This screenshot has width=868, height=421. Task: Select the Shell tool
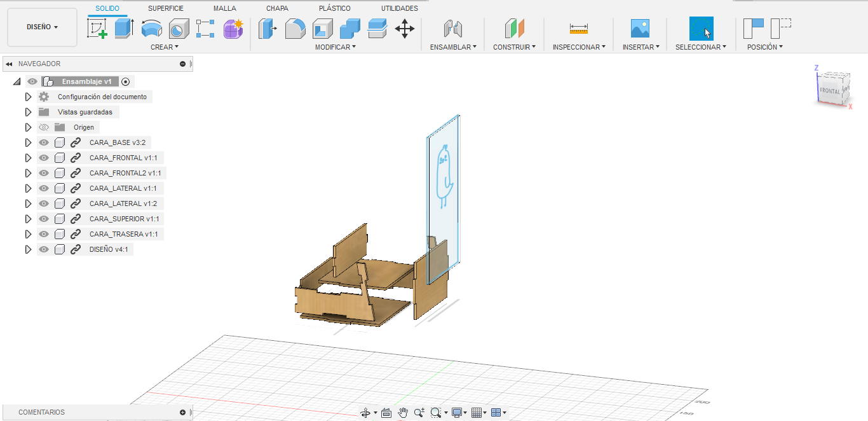[323, 29]
